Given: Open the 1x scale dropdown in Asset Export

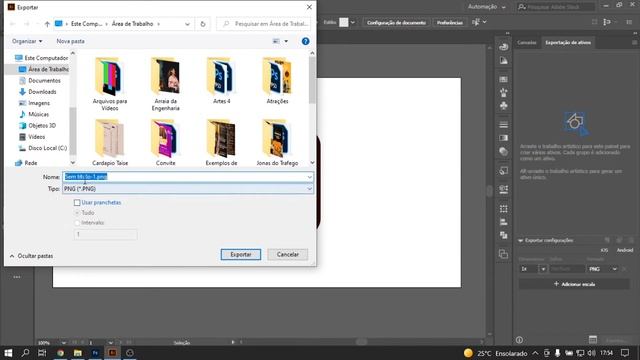Looking at the screenshot, I should pyautogui.click(x=543, y=269).
